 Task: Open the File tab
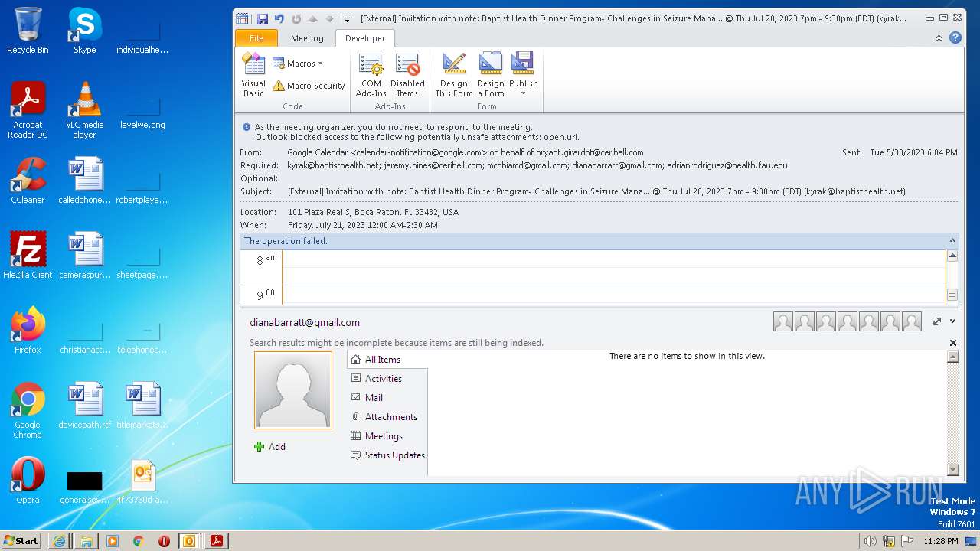(x=256, y=38)
